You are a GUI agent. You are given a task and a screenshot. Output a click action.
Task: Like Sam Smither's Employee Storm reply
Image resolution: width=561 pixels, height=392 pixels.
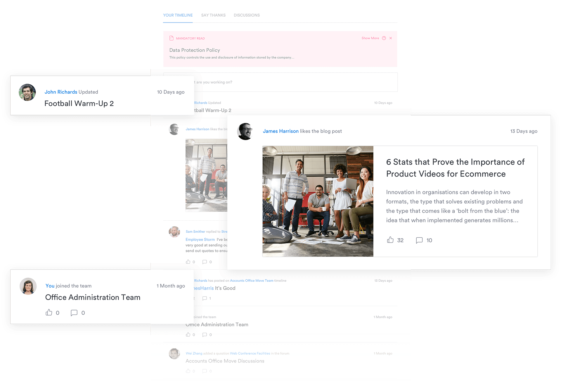(188, 262)
